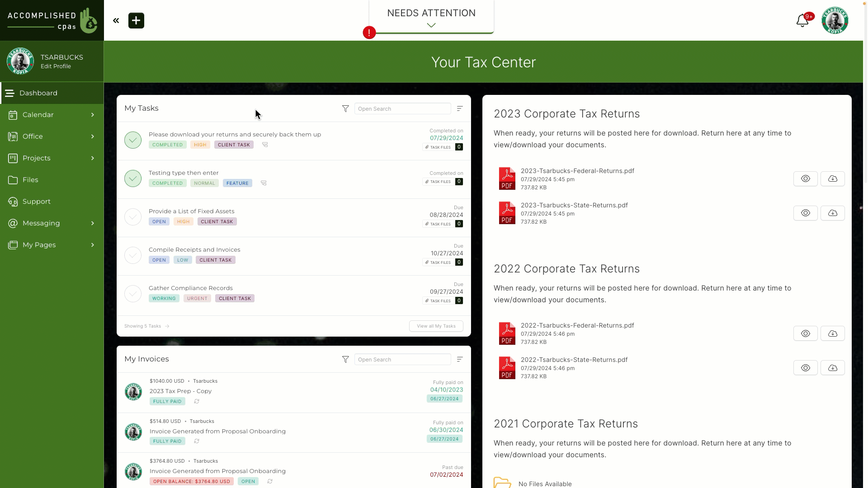Viewport: 868px width, 488px height.
Task: Click the notifications bell icon
Action: pos(802,20)
